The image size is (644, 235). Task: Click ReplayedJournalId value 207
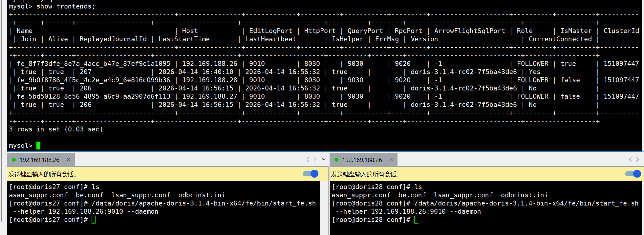(x=86, y=72)
